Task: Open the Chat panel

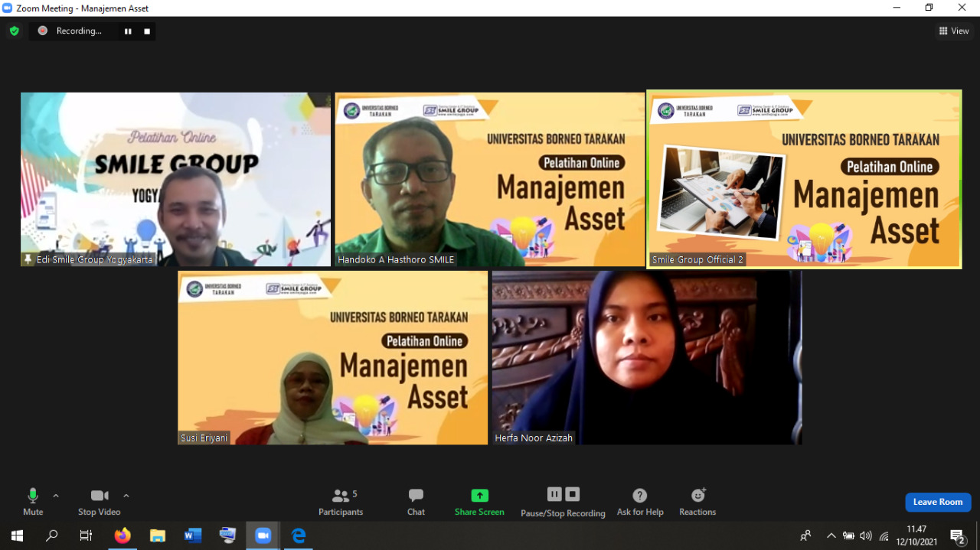Action: 416,501
